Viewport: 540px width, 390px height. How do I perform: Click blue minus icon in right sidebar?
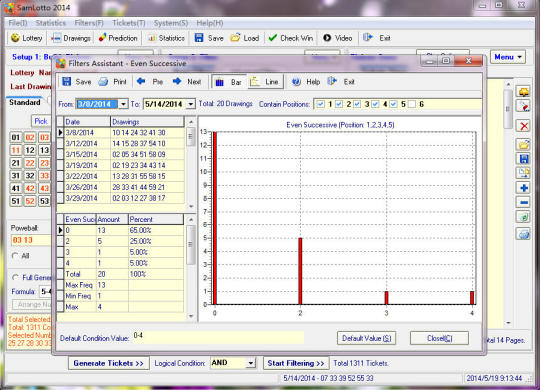(x=523, y=202)
